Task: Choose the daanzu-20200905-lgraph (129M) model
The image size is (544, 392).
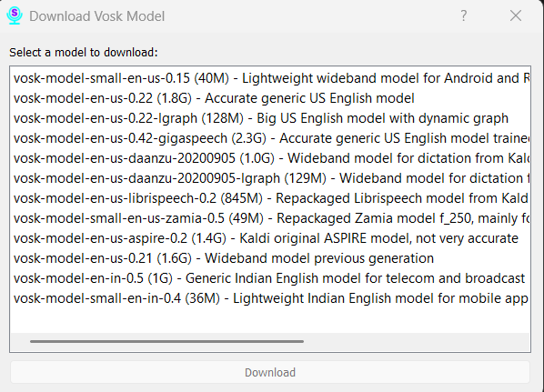Action: point(270,178)
